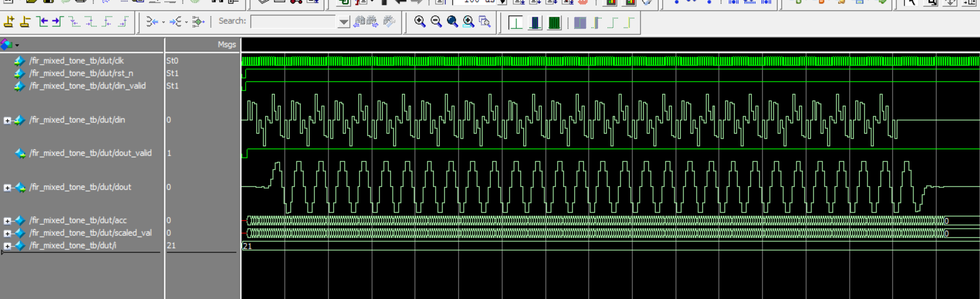Image resolution: width=980 pixels, height=299 pixels.
Task: Expand the dut/i signal
Action: pos(7,245)
